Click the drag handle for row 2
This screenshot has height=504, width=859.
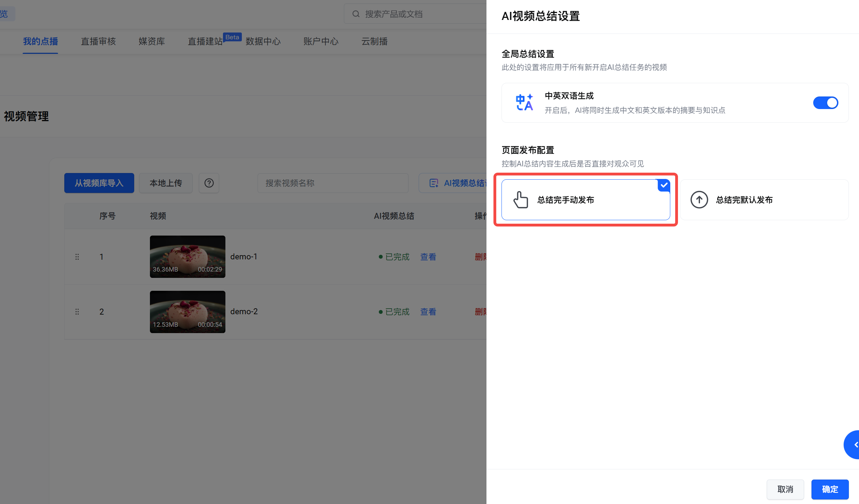pyautogui.click(x=77, y=312)
